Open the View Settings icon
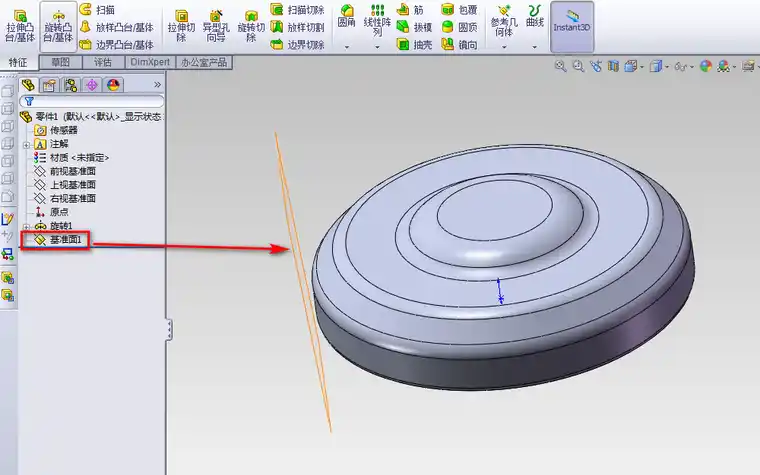 pos(748,66)
